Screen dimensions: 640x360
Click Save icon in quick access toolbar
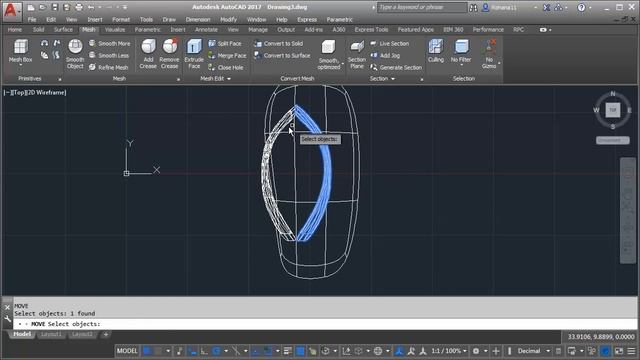click(x=55, y=7)
